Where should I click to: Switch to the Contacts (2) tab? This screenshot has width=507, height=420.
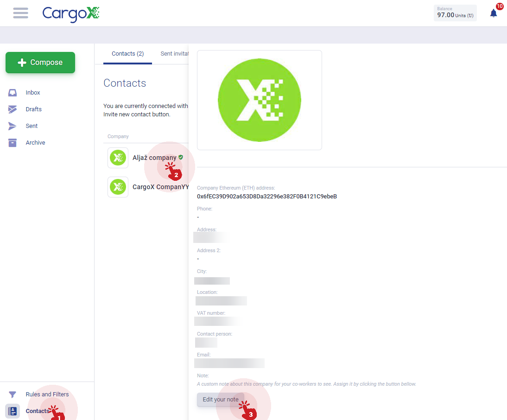pos(128,54)
